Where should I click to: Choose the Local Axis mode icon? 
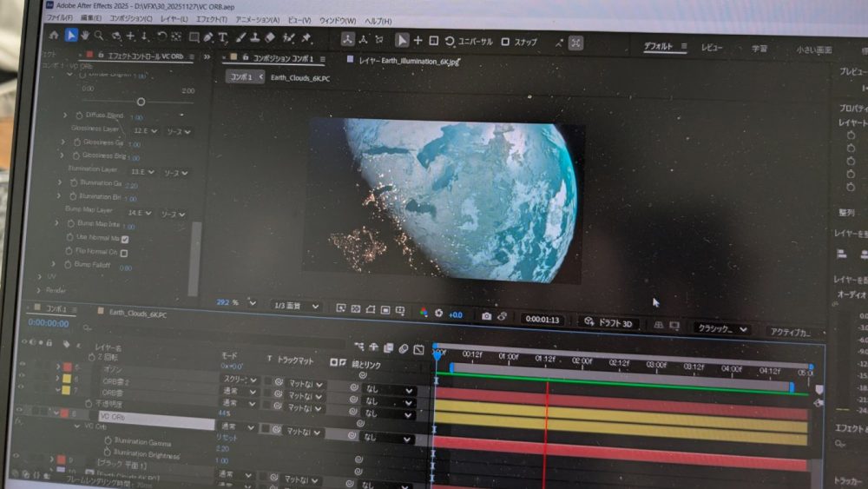pyautogui.click(x=348, y=39)
